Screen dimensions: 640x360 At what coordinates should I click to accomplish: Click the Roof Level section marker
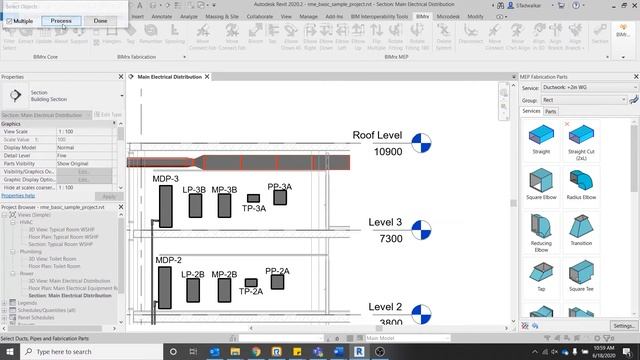421,143
